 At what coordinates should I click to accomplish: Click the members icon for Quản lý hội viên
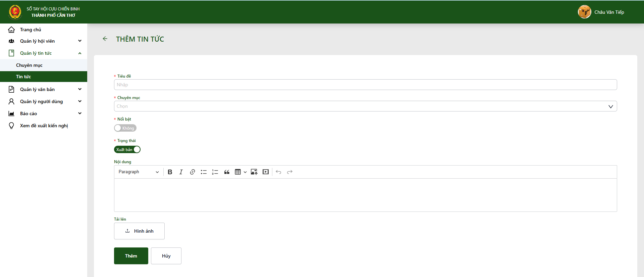point(11,41)
